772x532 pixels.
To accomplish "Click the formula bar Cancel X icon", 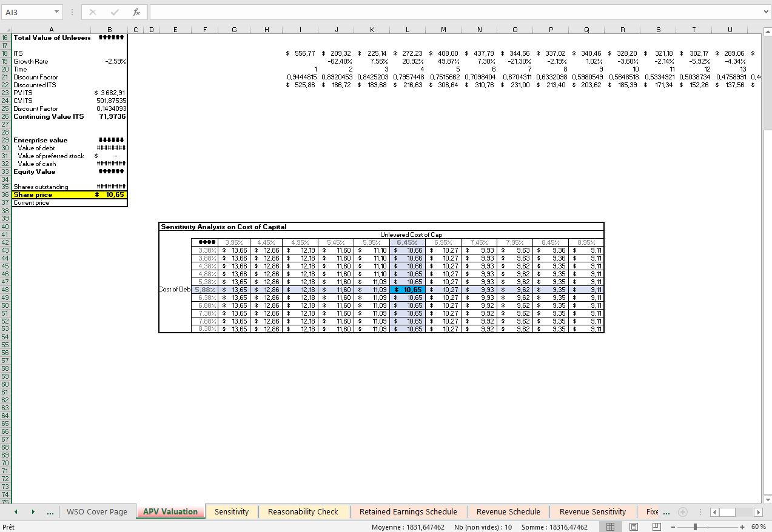I will pos(92,12).
